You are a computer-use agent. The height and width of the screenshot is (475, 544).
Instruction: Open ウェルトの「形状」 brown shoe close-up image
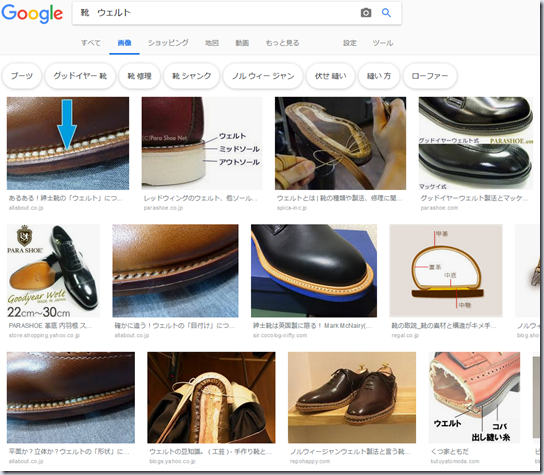(x=71, y=398)
